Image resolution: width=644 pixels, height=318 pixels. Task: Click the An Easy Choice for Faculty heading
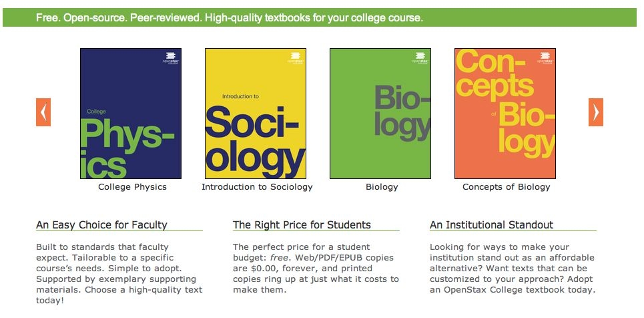click(101, 225)
